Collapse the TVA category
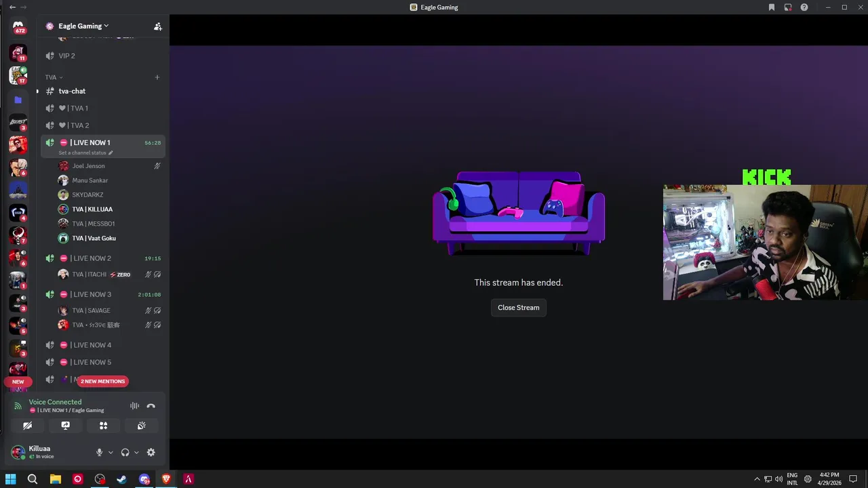This screenshot has height=488, width=868. click(54, 77)
